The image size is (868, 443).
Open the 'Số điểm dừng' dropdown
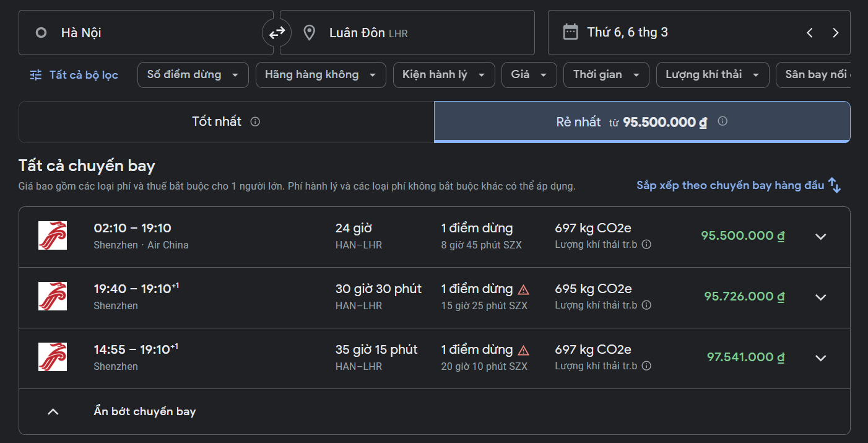[193, 75]
